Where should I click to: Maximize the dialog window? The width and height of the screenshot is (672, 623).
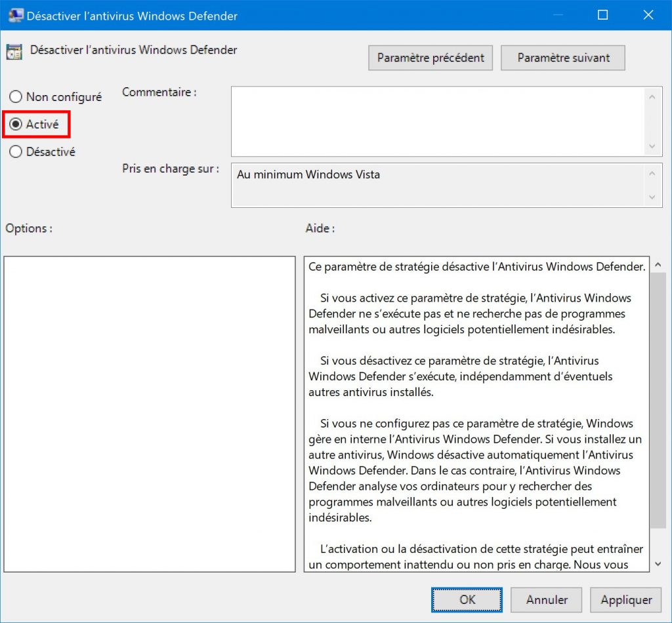[602, 15]
